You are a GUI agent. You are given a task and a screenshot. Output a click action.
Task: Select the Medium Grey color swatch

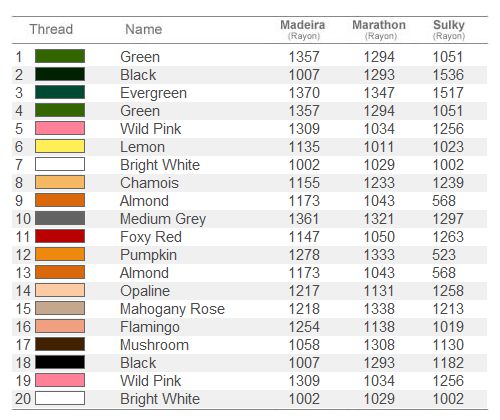pyautogui.click(x=60, y=218)
